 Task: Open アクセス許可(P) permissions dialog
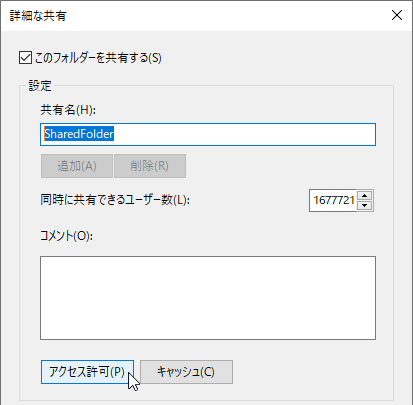click(x=87, y=372)
